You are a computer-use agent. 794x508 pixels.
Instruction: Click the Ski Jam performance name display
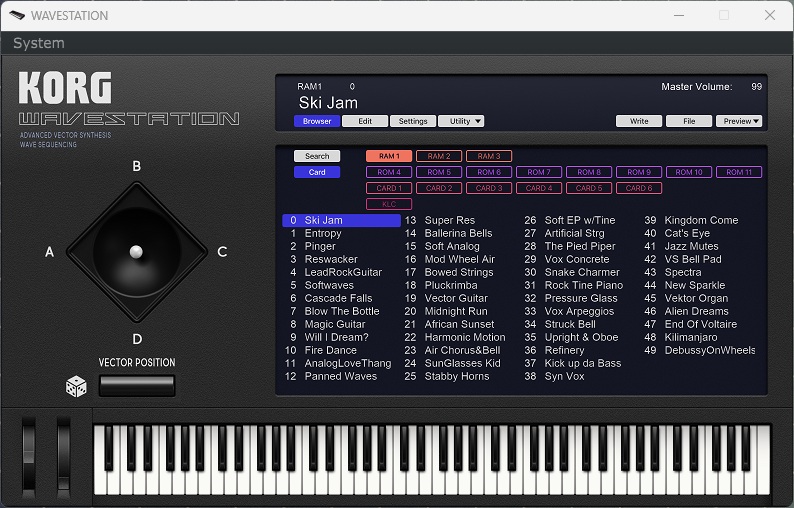click(x=328, y=103)
